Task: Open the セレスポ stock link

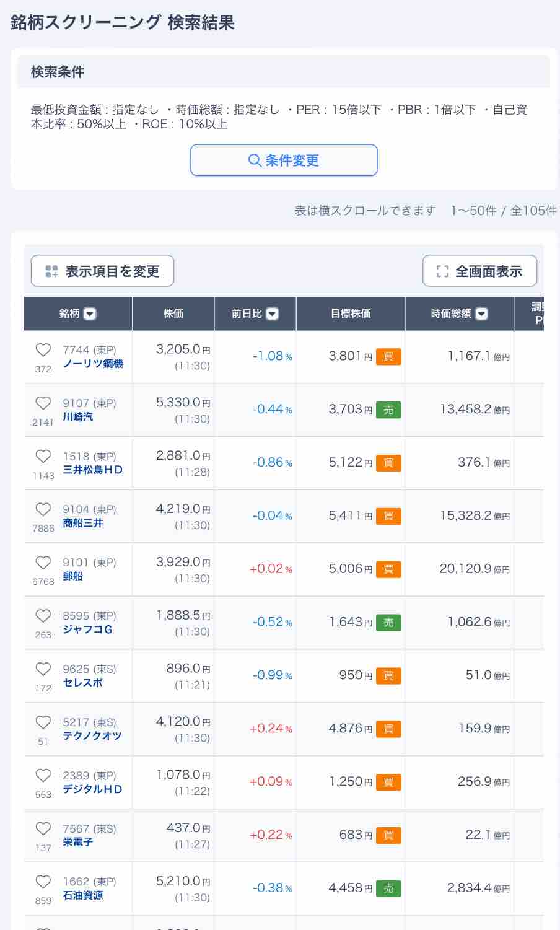Action: [83, 683]
